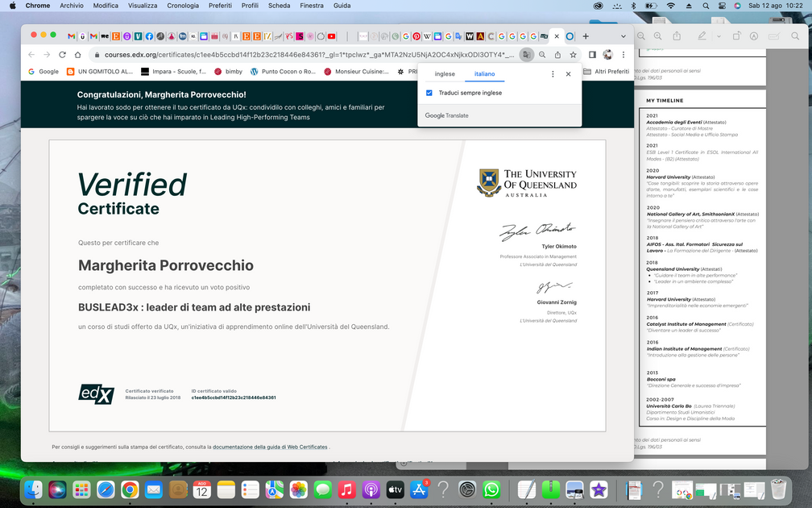Open the Trash in the Dock

tap(778, 489)
